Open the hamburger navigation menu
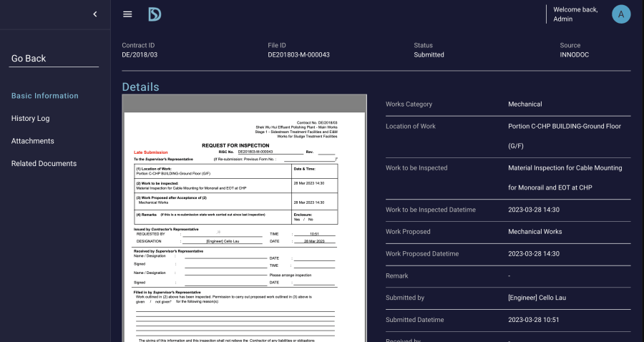Viewport: 644px width, 342px height. click(x=127, y=14)
